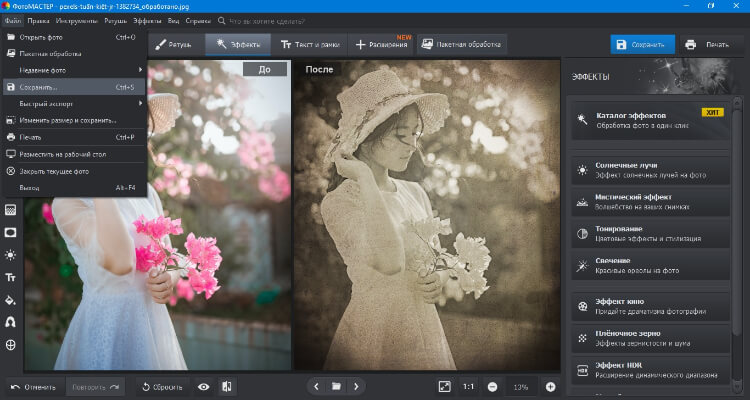Image resolution: width=750 pixels, height=400 pixels.
Task: Set zoom to 1:1 actual size
Action: click(x=469, y=386)
